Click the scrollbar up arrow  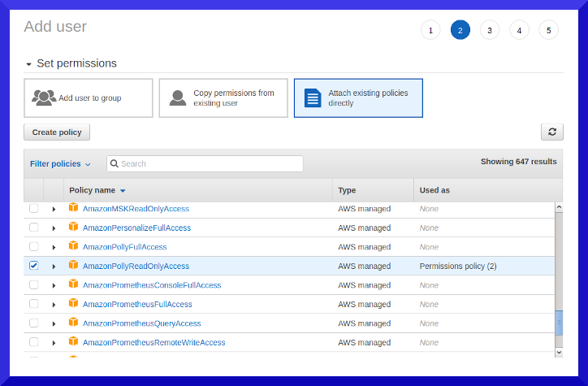pyautogui.click(x=559, y=207)
